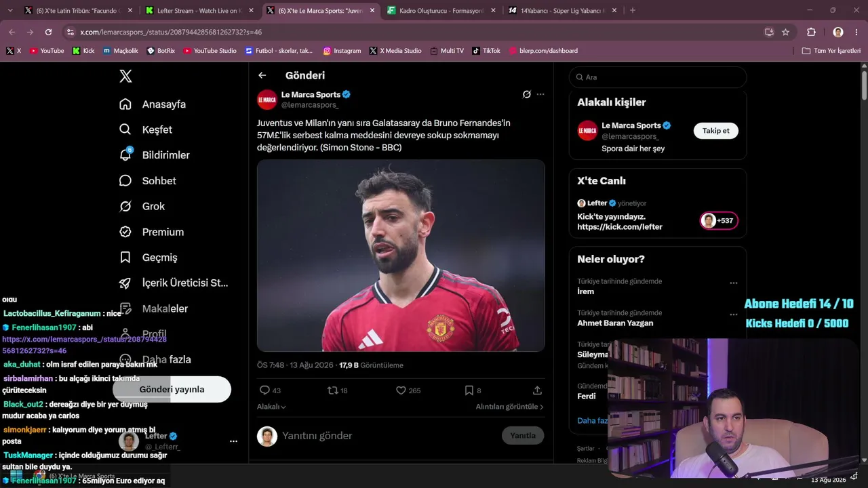Open the Chrome profile avatar

point(838,32)
